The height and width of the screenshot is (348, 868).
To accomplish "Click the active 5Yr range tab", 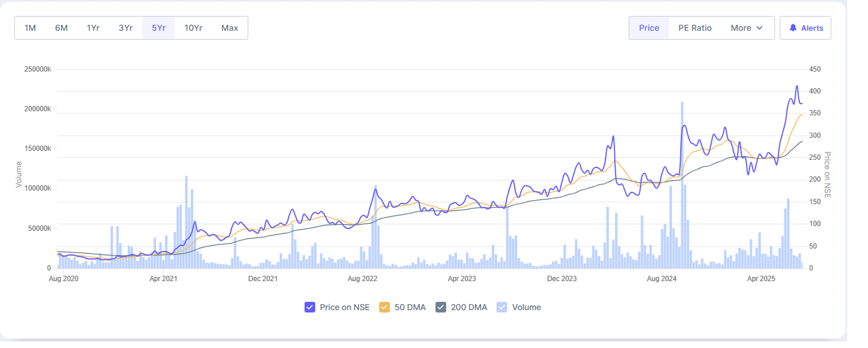I will [x=158, y=28].
